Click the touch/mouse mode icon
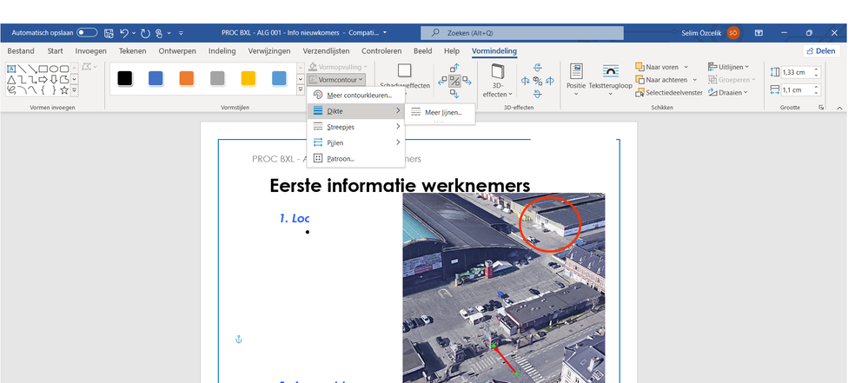Screen dimensions: 868x383 point(159,33)
